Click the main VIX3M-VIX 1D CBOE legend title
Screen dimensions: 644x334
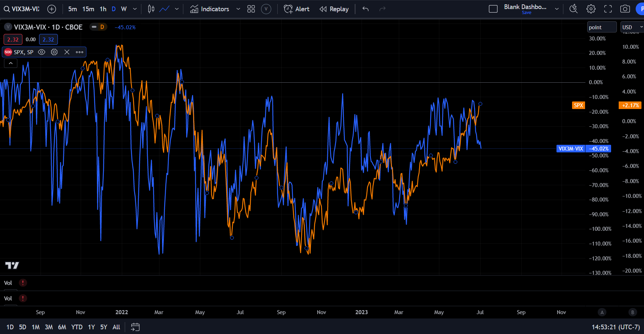tap(48, 27)
